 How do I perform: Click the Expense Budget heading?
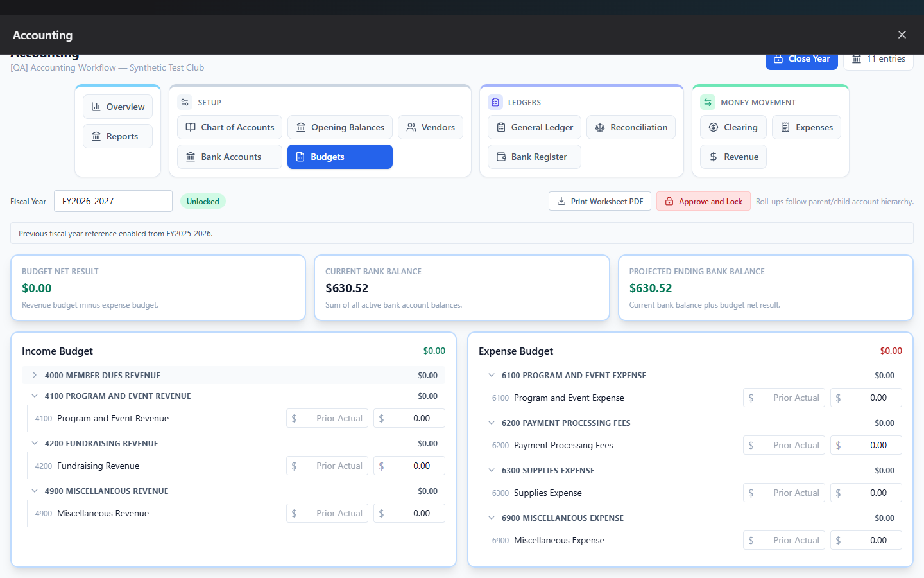coord(516,351)
